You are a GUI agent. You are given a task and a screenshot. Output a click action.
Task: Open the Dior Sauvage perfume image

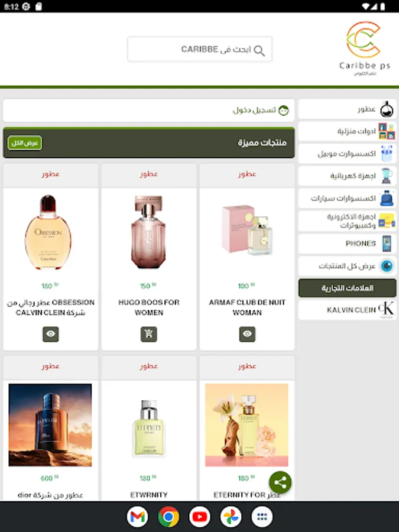point(50,425)
